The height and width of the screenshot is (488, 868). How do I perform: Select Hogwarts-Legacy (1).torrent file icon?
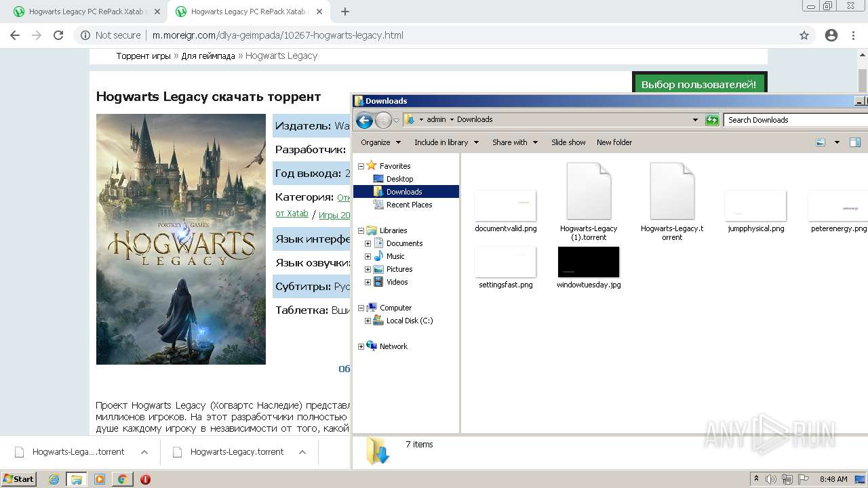(x=589, y=191)
